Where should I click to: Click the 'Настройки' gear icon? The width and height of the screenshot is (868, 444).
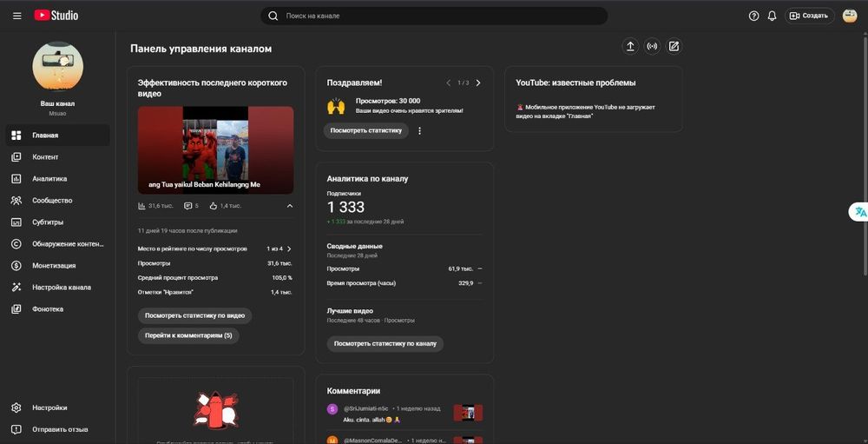(x=16, y=408)
